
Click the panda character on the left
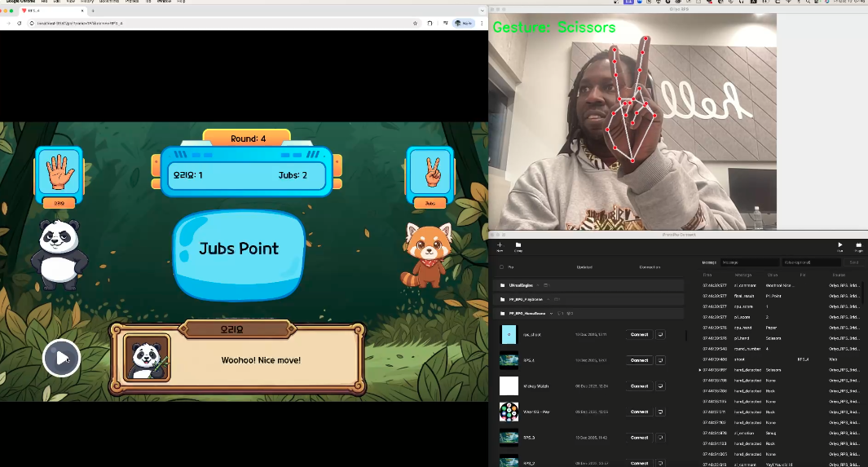(59, 254)
